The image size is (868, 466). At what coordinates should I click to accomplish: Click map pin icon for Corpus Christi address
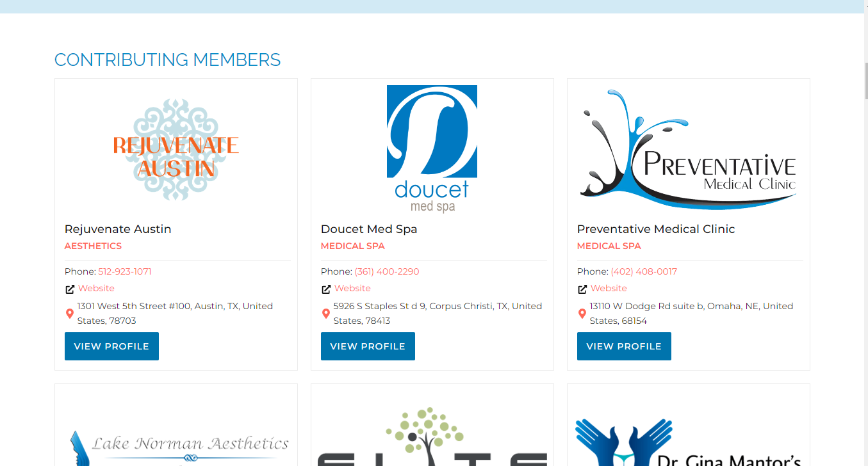(326, 314)
